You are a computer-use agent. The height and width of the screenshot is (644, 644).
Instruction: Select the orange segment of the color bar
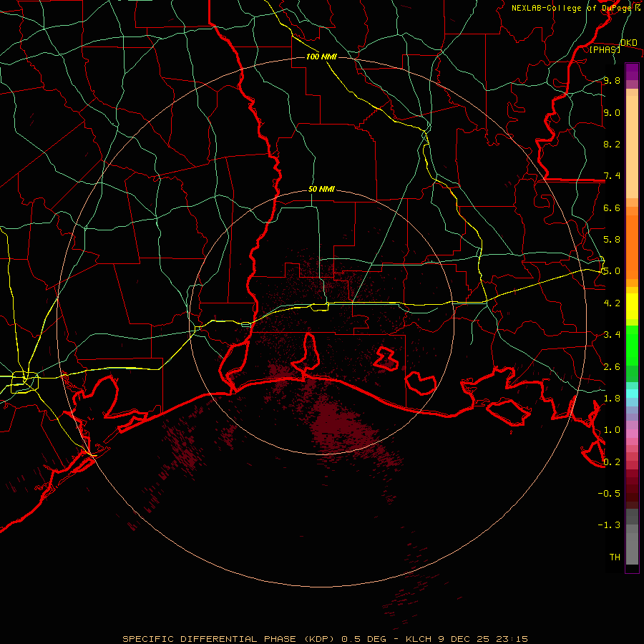pyautogui.click(x=632, y=247)
